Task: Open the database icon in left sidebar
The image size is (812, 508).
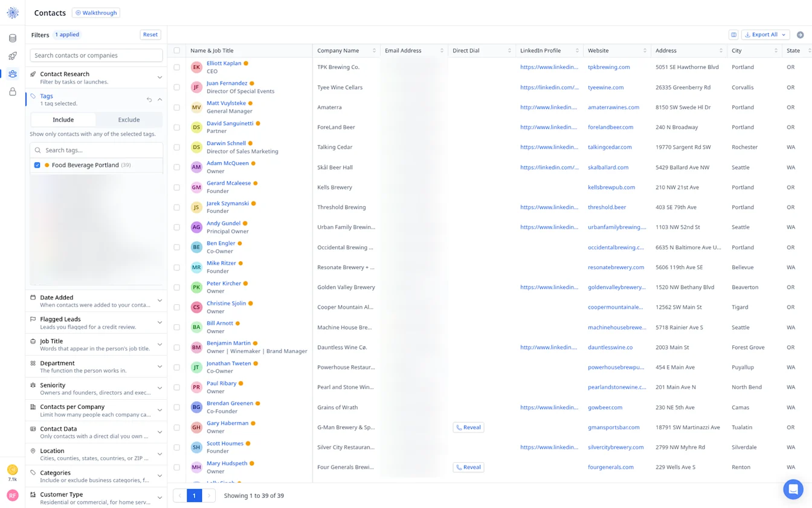Action: [13, 38]
